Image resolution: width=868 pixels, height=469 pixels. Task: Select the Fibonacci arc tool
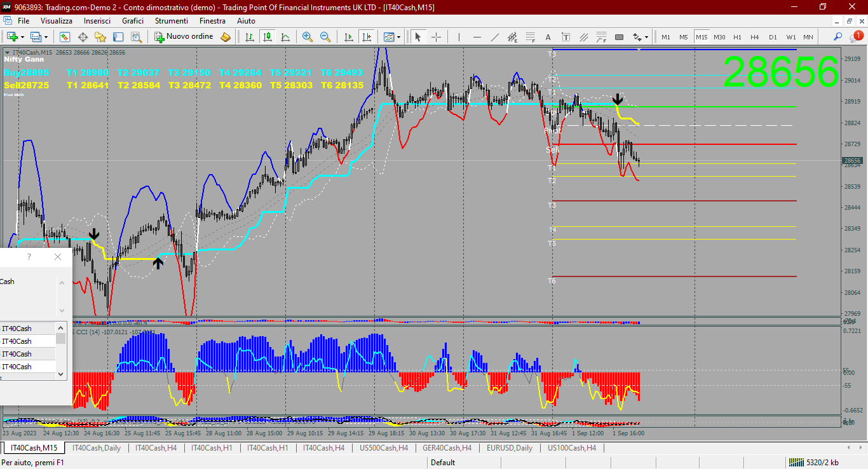[x=601, y=37]
